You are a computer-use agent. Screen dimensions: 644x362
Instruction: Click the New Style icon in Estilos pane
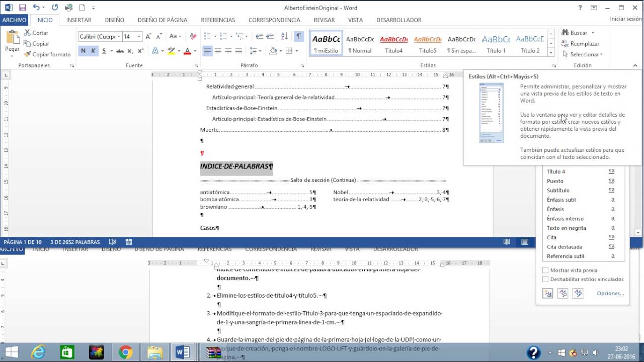click(x=547, y=293)
